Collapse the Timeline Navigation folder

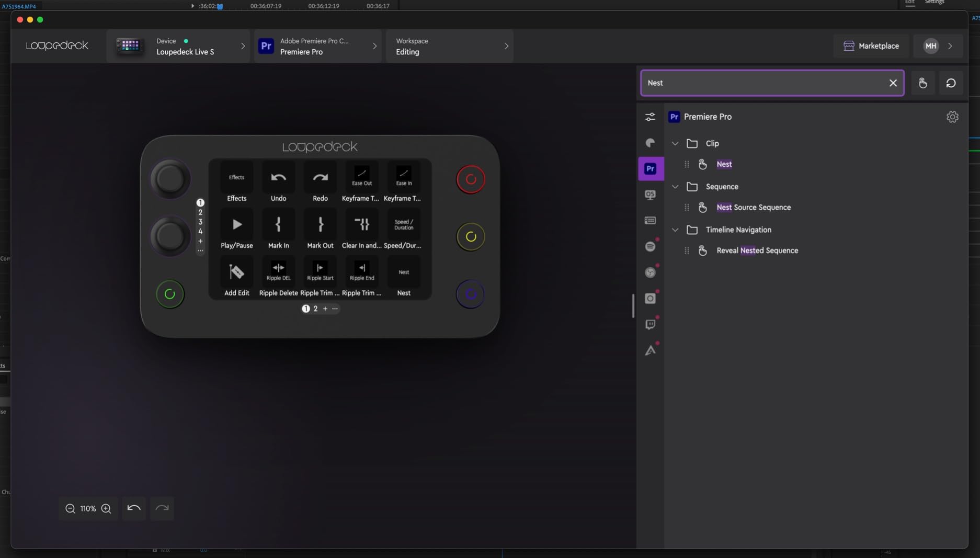(x=675, y=230)
